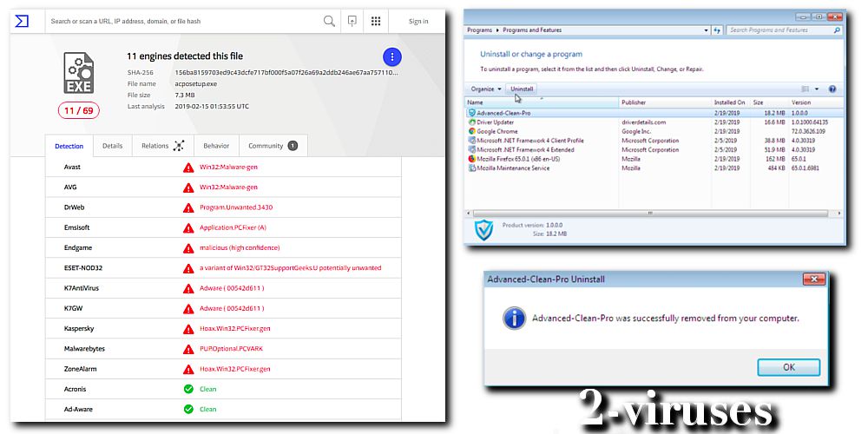Click the SHA-256 hash value

coord(286,73)
